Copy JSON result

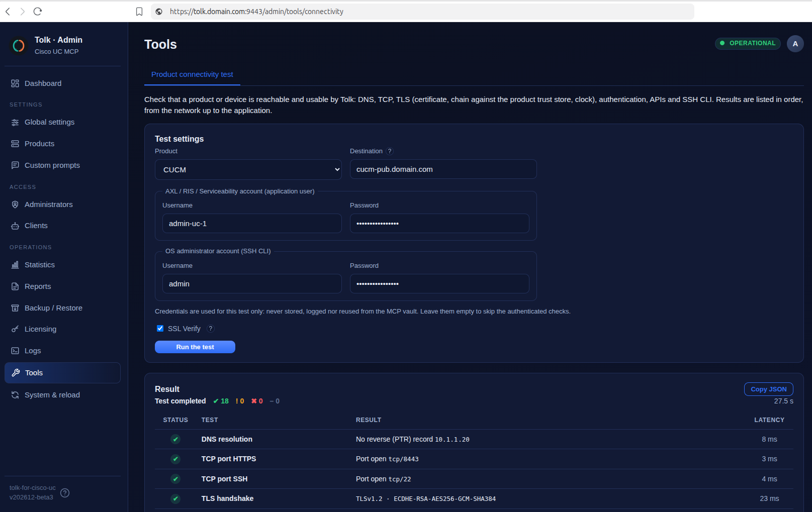click(x=768, y=389)
